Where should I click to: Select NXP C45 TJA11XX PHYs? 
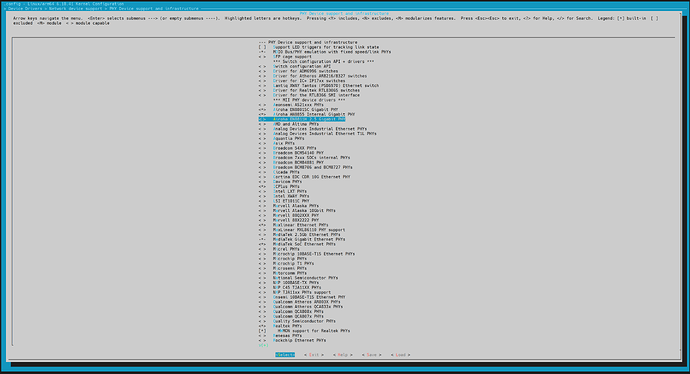(290, 288)
